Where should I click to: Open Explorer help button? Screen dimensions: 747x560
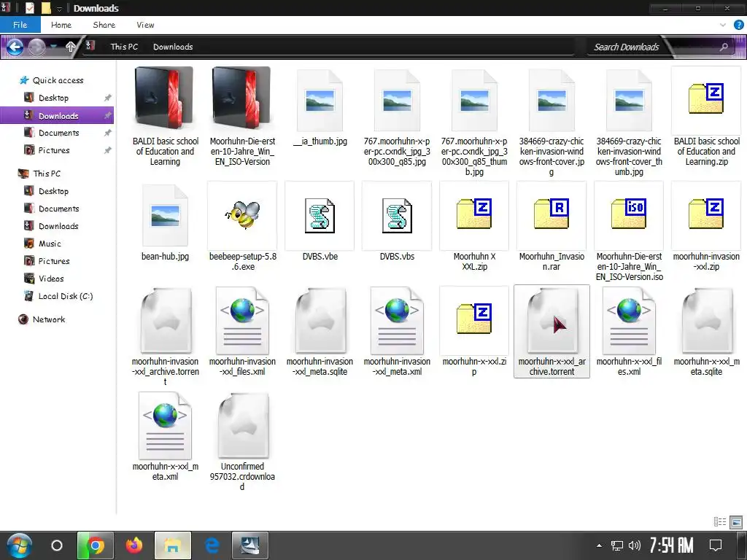(738, 25)
